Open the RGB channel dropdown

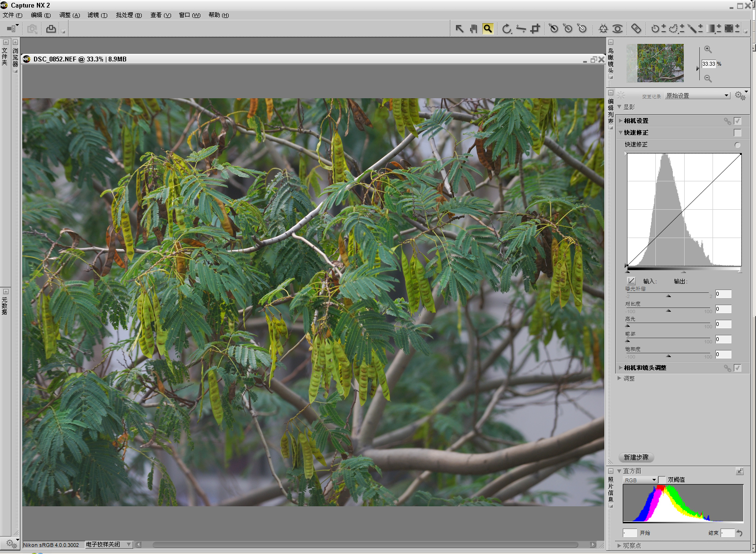pyautogui.click(x=640, y=480)
